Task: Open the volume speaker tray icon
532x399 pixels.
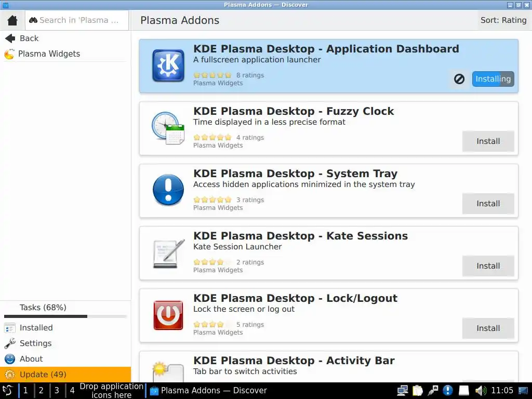Action: (x=481, y=391)
